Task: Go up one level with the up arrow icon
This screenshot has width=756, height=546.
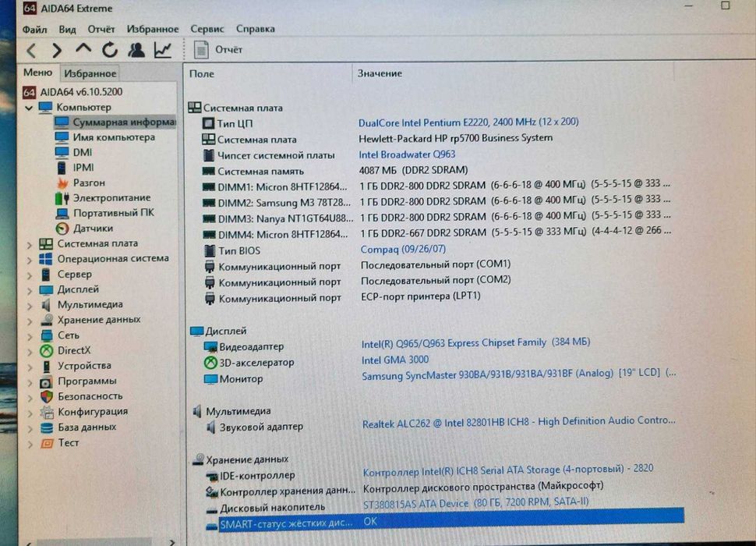Action: (83, 48)
